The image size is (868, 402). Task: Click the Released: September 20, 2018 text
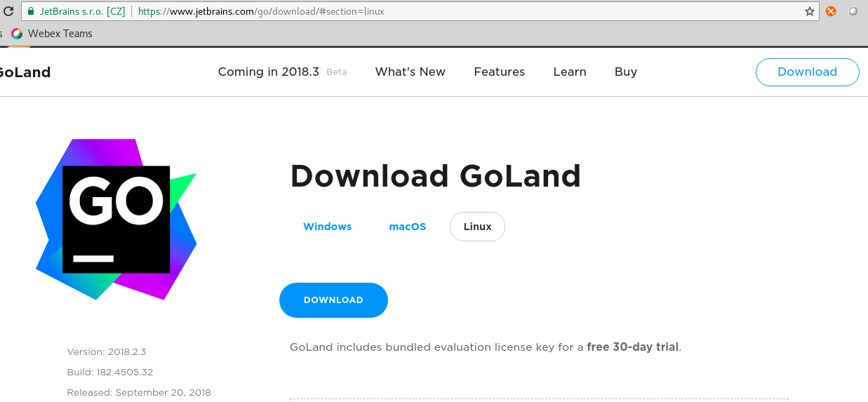[x=139, y=392]
